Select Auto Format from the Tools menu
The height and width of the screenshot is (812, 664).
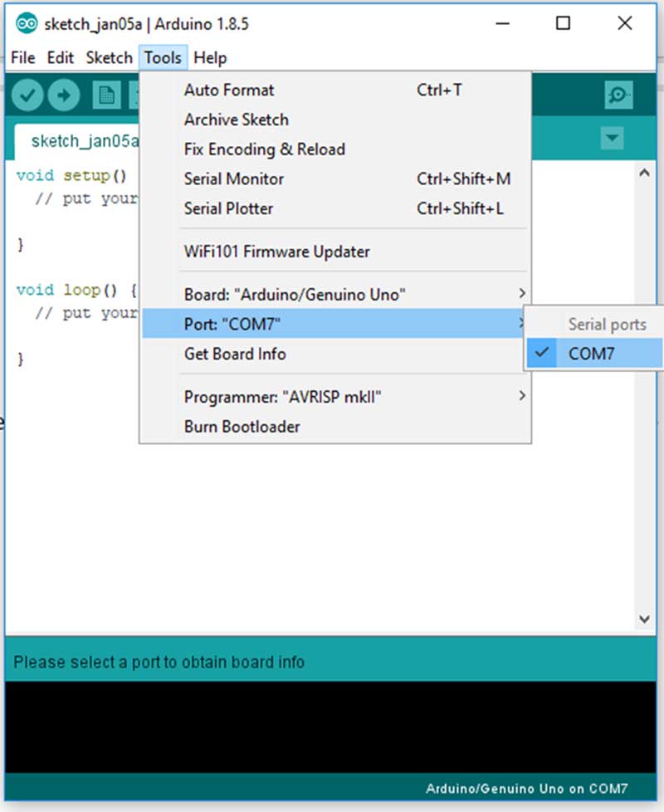228,90
